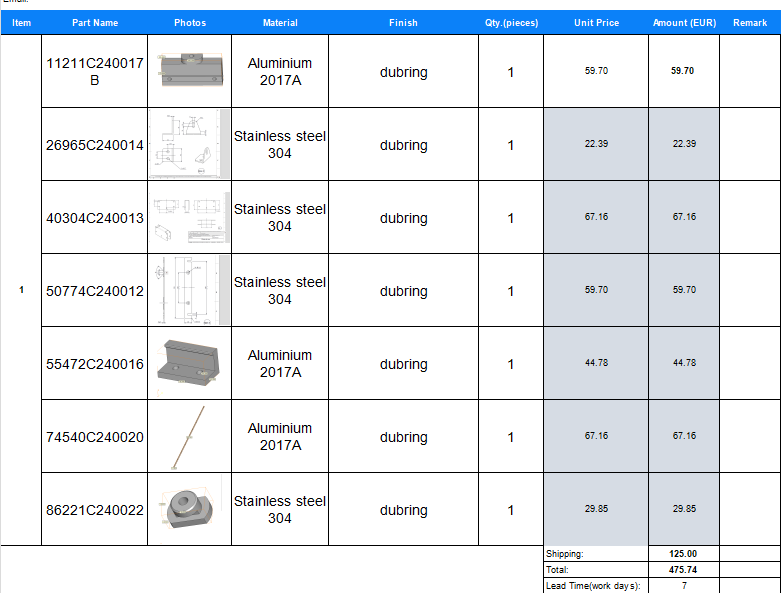
Task: Select the Material column header
Action: [x=280, y=23]
